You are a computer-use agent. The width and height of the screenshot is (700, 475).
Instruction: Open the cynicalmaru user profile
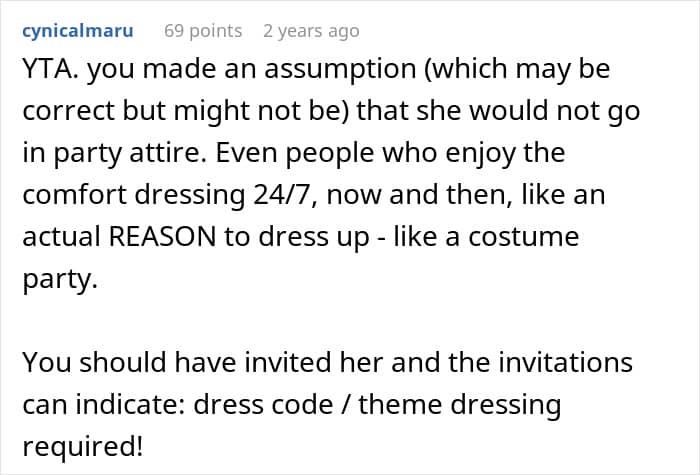(77, 31)
